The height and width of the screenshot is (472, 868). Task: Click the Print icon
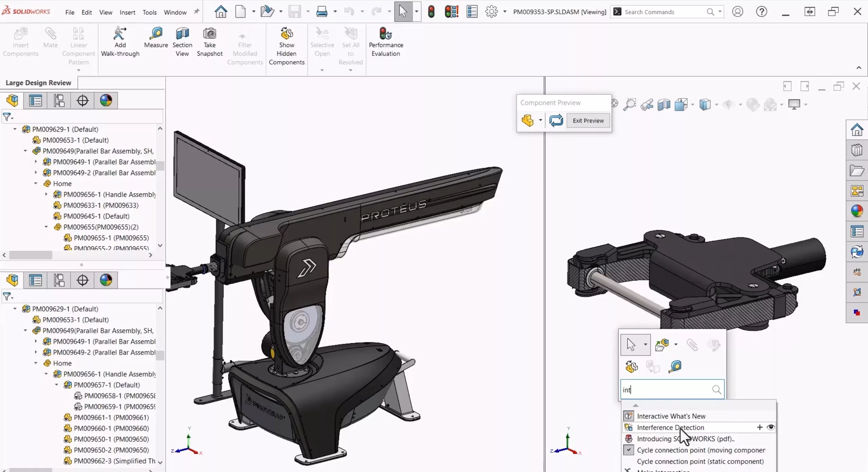(322, 12)
